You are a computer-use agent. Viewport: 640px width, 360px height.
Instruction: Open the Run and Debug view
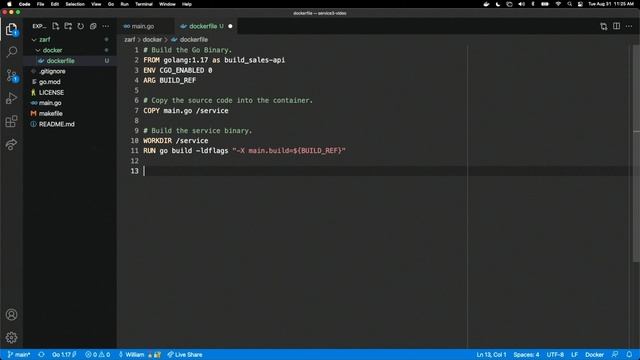(11, 98)
